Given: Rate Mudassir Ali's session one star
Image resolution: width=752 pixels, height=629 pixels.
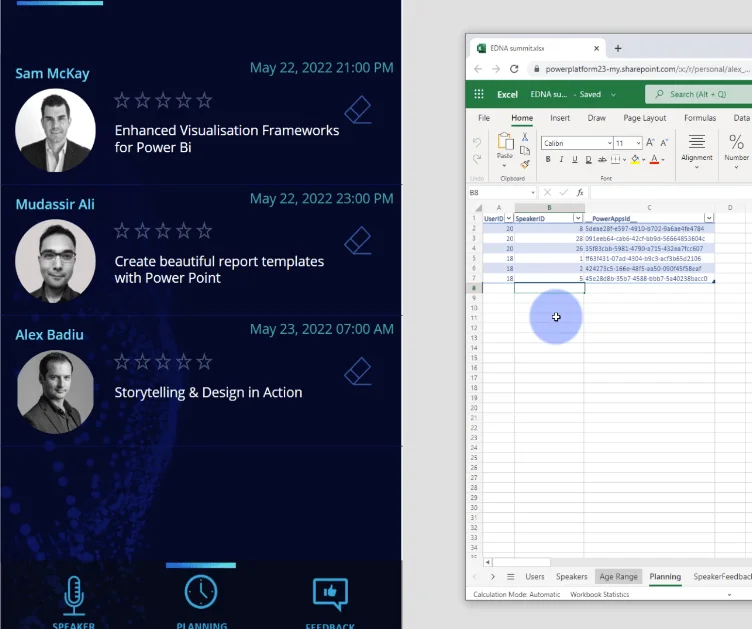Looking at the screenshot, I should pos(122,231).
